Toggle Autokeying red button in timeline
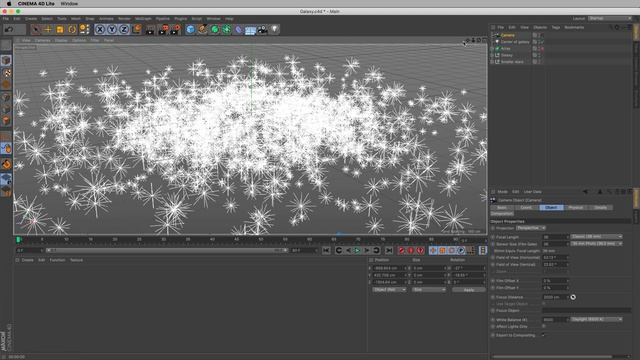Viewport: 640px width, 360px height. tap(411, 250)
